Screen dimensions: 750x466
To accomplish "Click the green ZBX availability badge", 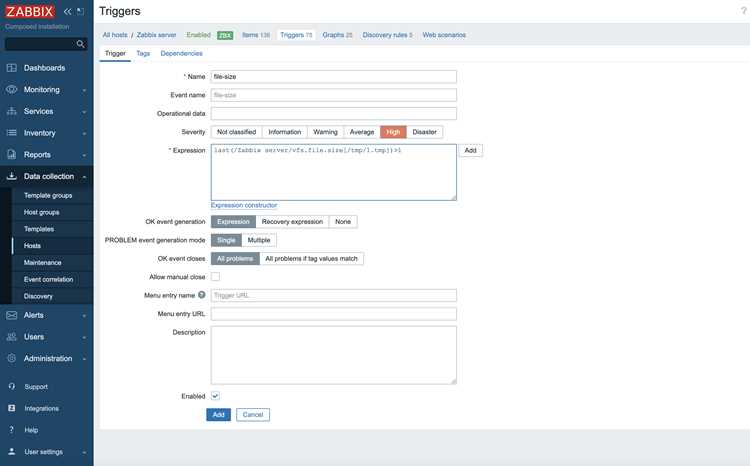I will 225,35.
